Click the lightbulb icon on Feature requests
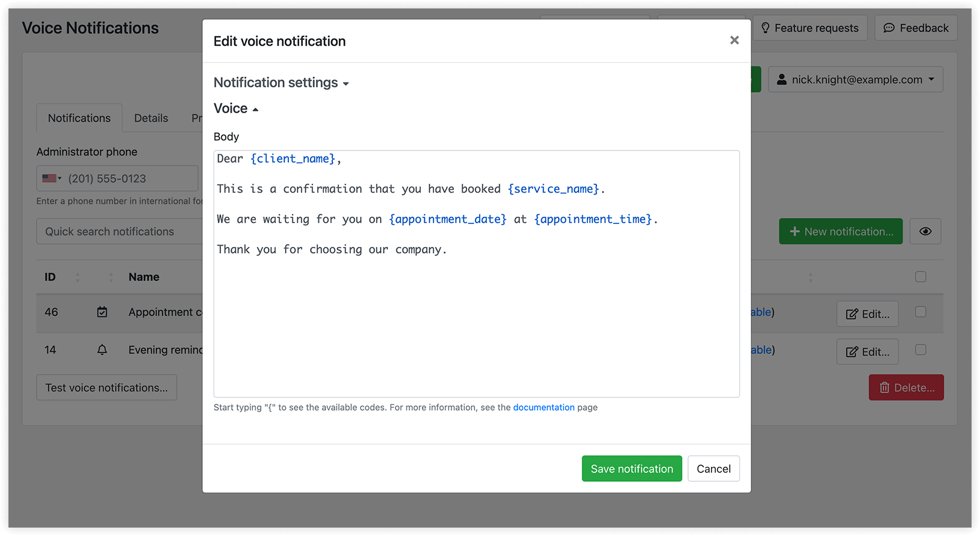 click(x=765, y=28)
